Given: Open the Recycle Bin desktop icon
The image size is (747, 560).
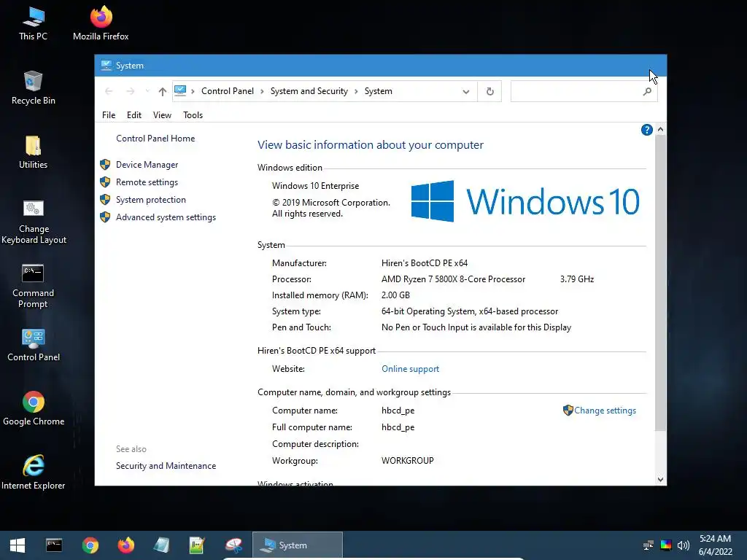Looking at the screenshot, I should [x=33, y=88].
